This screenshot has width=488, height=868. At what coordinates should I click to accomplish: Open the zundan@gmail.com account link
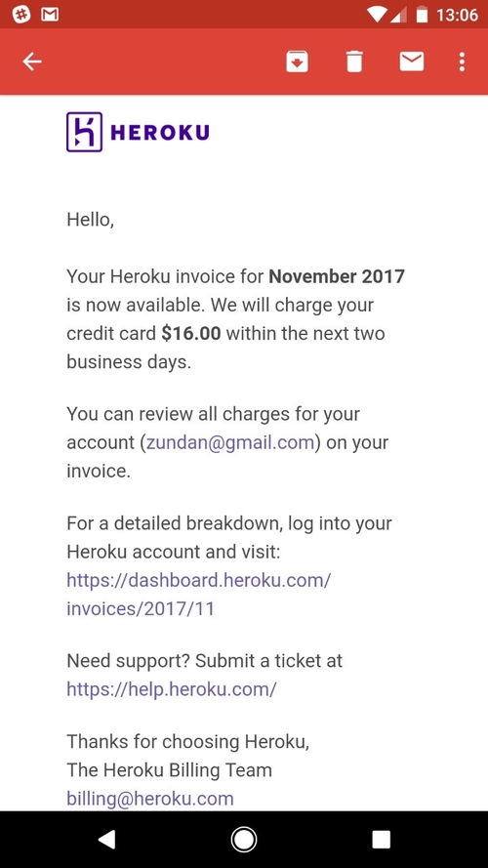(230, 443)
